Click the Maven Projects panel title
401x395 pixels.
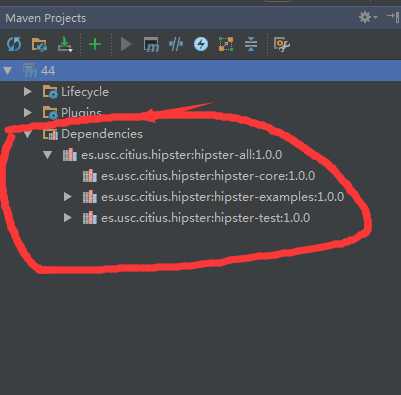(x=46, y=18)
